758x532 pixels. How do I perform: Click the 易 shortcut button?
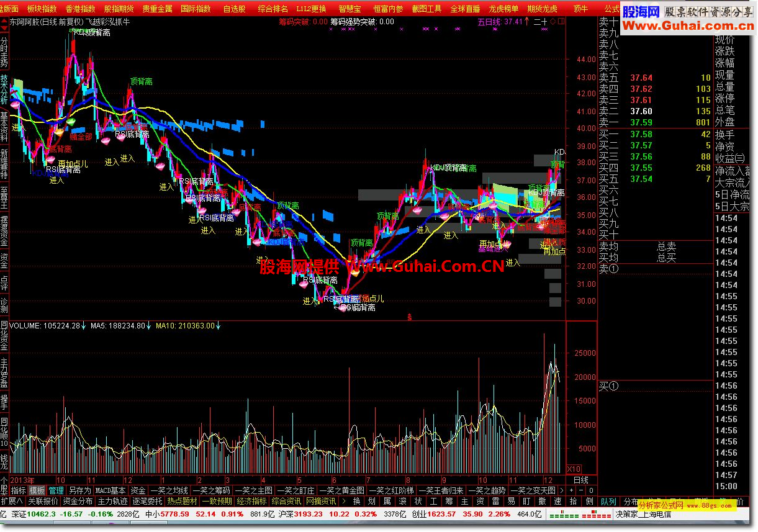(x=511, y=501)
